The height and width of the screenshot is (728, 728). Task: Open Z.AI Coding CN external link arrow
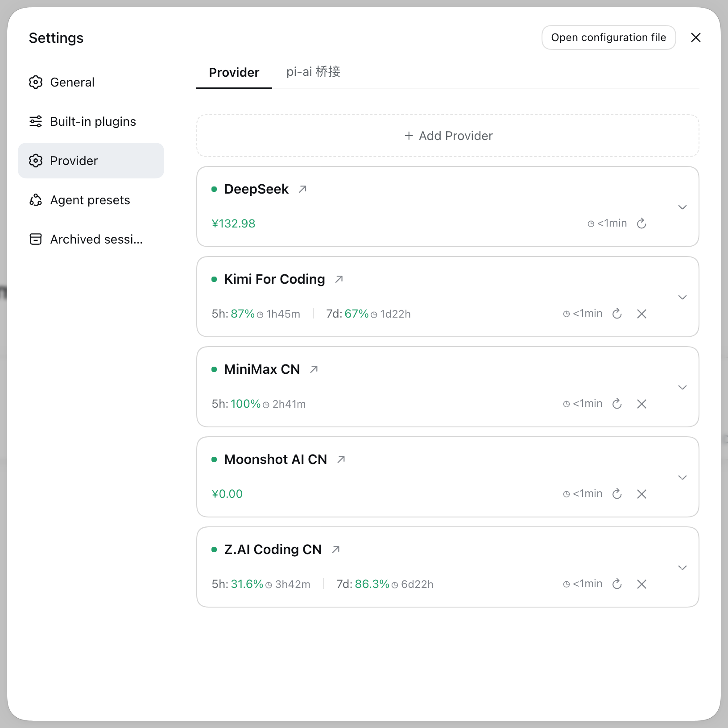[336, 550]
